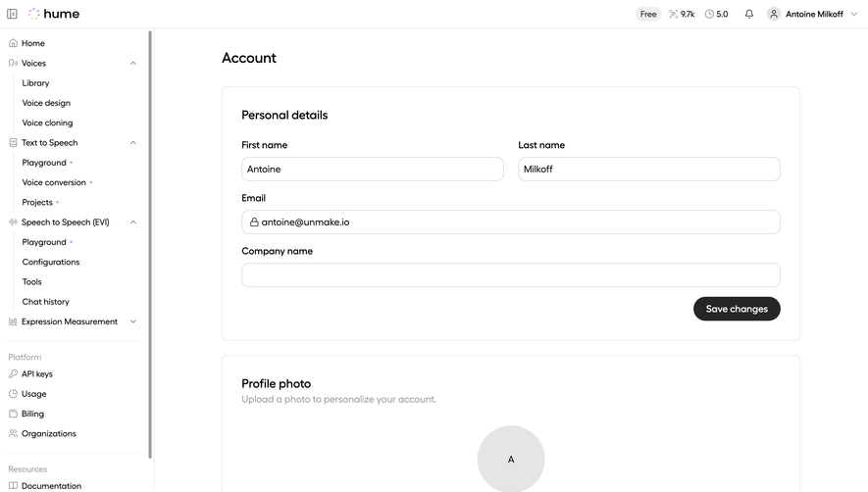Click the Billing card icon
Image resolution: width=868 pixels, height=492 pixels.
click(14, 414)
